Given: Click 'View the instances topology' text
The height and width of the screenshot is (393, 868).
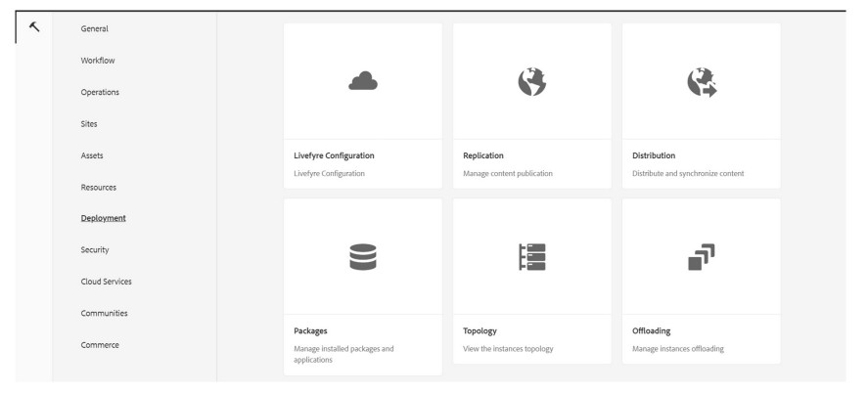Looking at the screenshot, I should (508, 349).
